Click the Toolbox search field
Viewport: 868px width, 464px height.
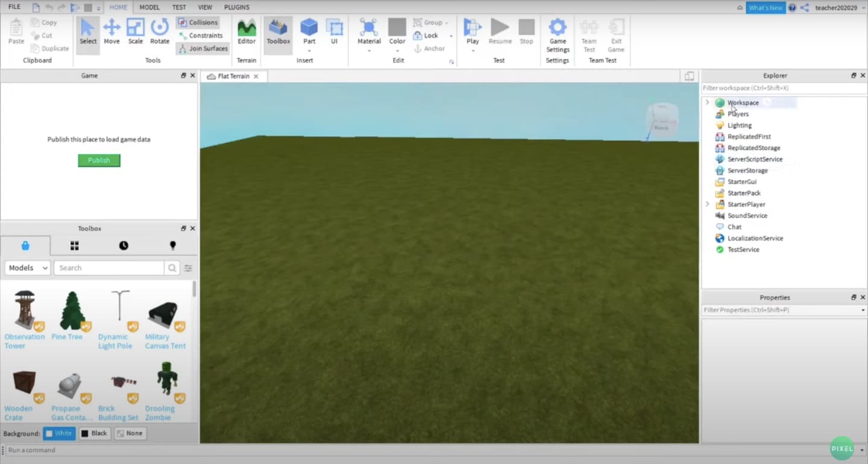pyautogui.click(x=109, y=268)
